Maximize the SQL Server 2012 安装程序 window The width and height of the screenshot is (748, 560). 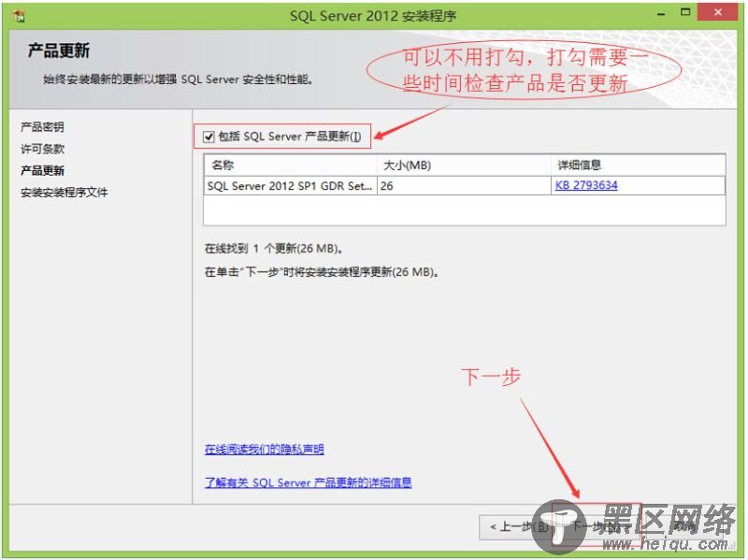point(685,13)
